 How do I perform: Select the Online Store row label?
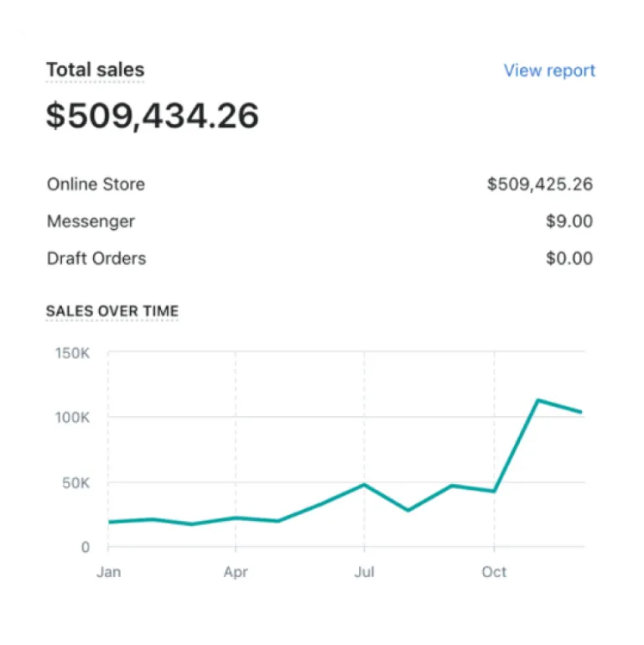(x=96, y=185)
